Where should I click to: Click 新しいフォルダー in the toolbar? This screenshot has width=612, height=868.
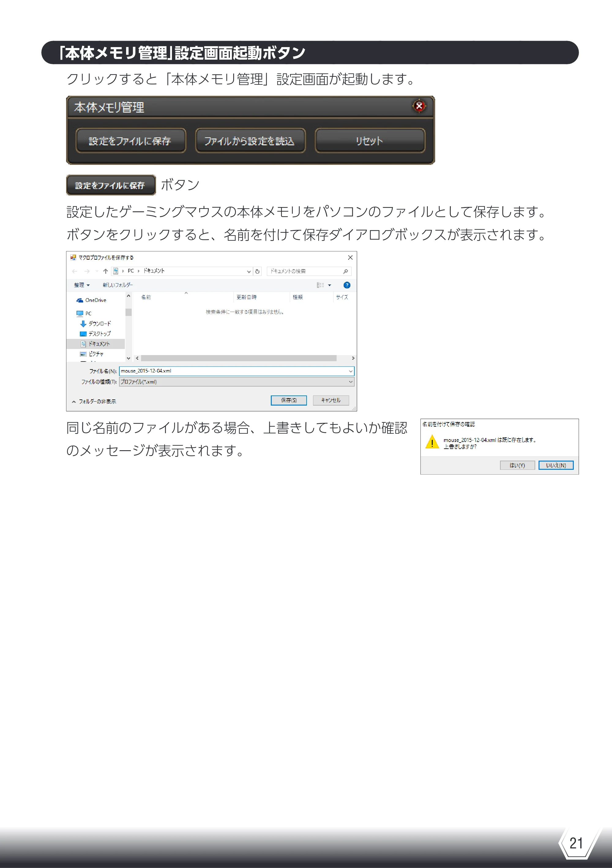pyautogui.click(x=118, y=285)
